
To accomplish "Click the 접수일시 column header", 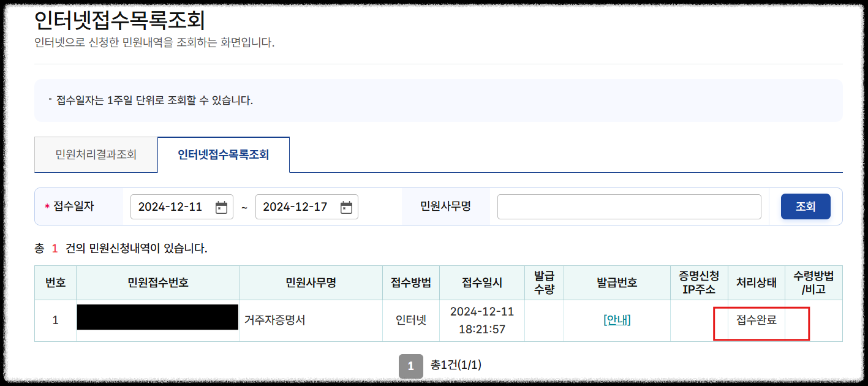I will point(481,282).
